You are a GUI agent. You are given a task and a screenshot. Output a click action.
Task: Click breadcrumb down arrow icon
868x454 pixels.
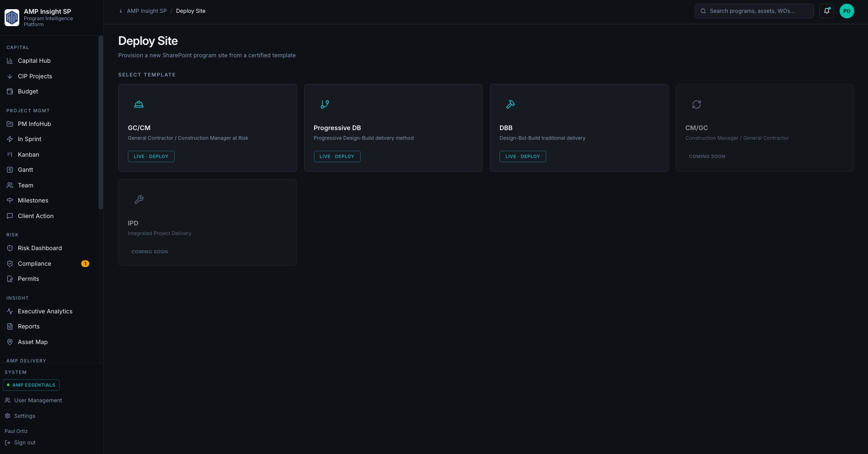[121, 11]
